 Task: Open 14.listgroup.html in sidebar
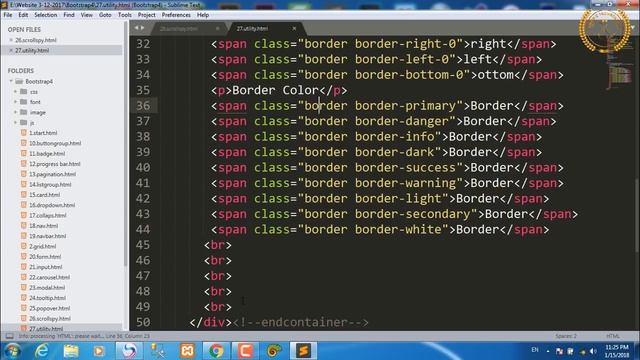50,184
